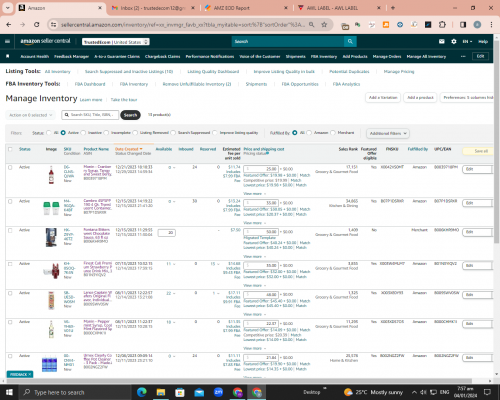Click the Add a Variation button
The image size is (500, 400).
(x=383, y=97)
